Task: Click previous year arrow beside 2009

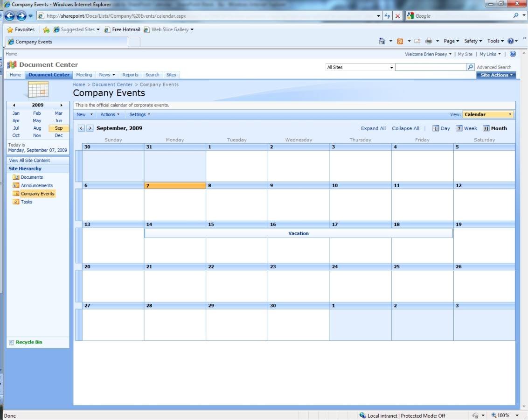Action: (x=14, y=105)
